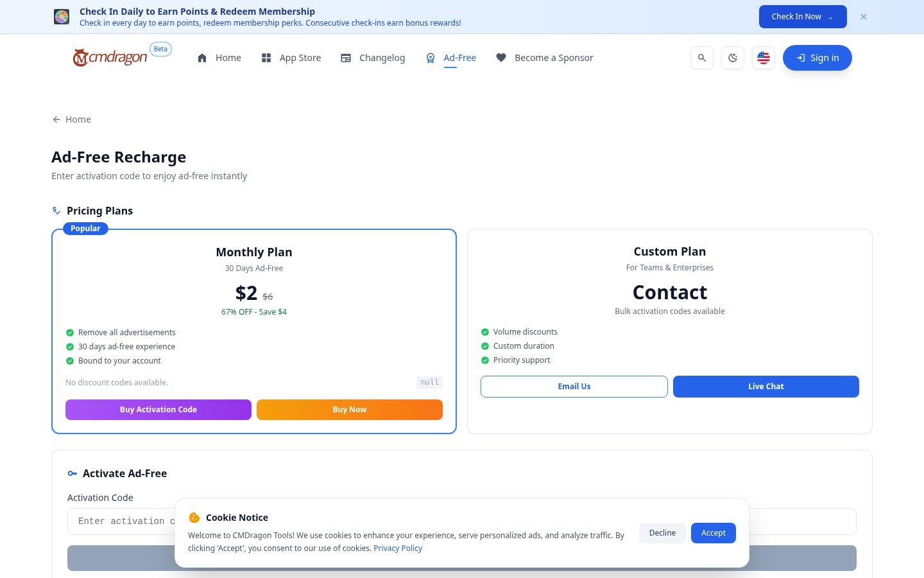Click the cookie icon in the notice
Viewport: 924px width, 578px height.
pos(194,518)
